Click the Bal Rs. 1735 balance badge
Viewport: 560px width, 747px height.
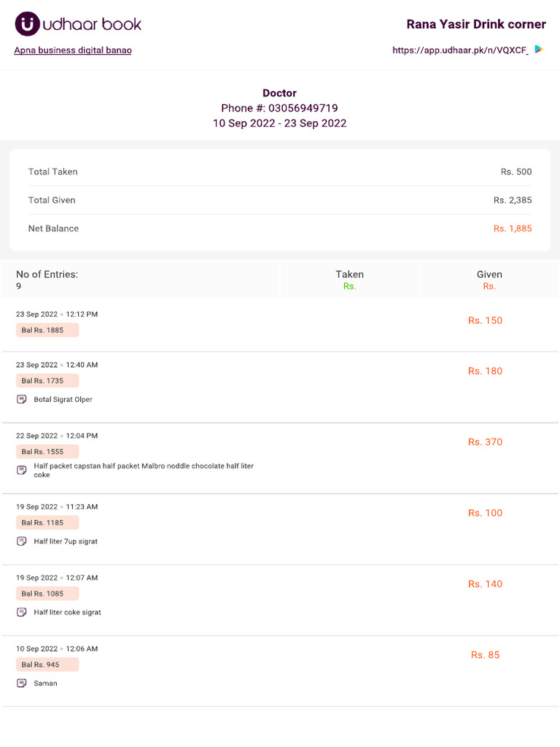pos(47,381)
